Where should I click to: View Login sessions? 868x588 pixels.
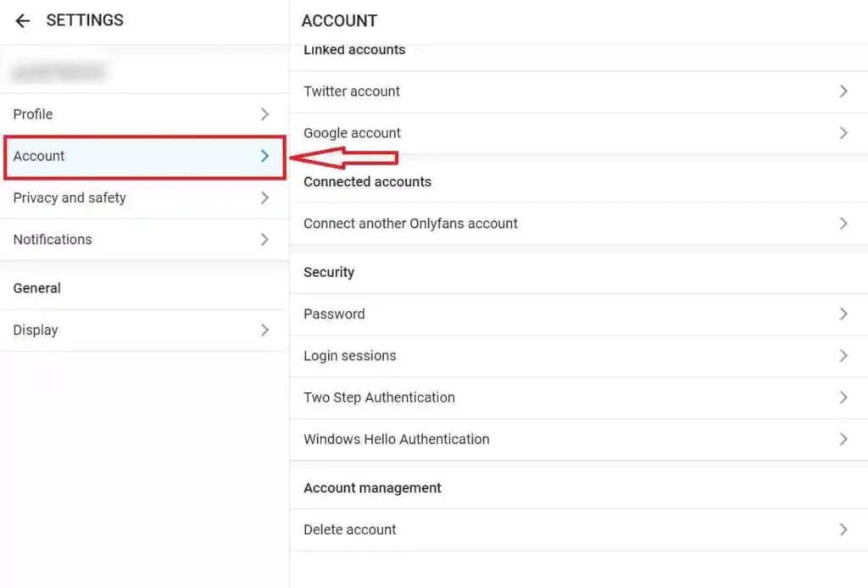(x=578, y=356)
